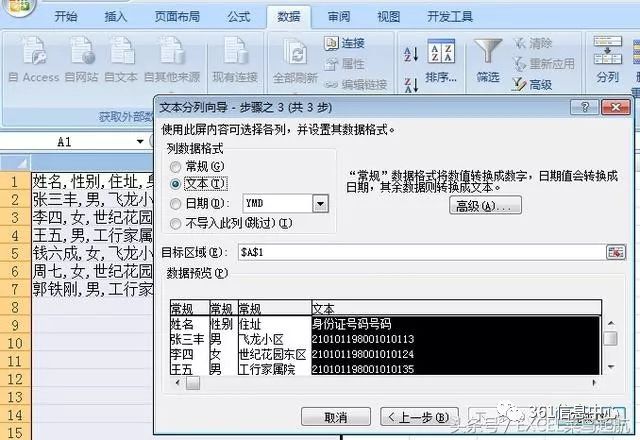Select row header 10
Viewport: 640px width, 440px height.
(15, 343)
